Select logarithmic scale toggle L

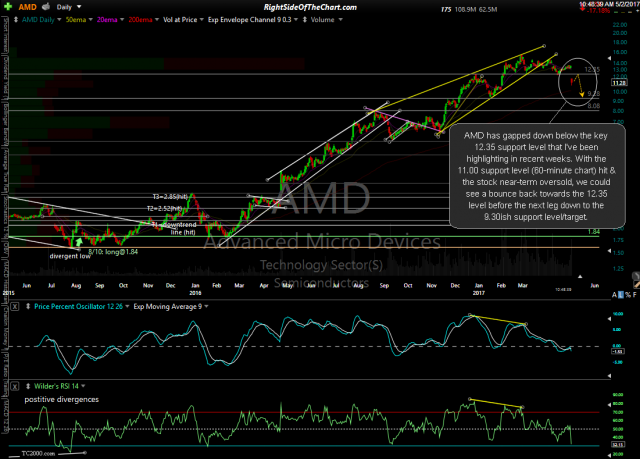(621, 295)
